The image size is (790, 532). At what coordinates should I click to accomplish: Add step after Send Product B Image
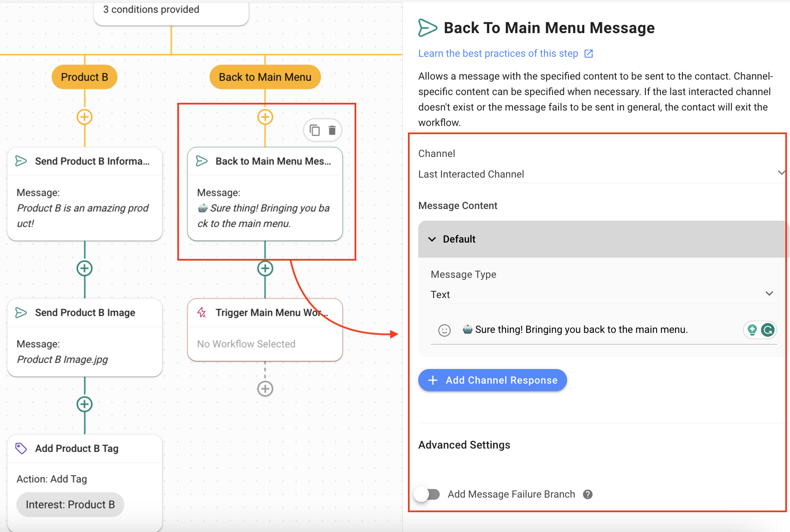tap(84, 404)
